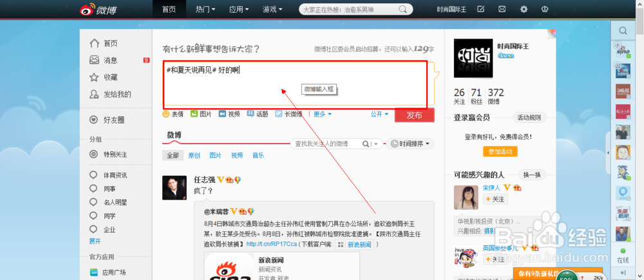Click search icon in right chat sidebar
The image size is (644, 280).
(623, 30)
